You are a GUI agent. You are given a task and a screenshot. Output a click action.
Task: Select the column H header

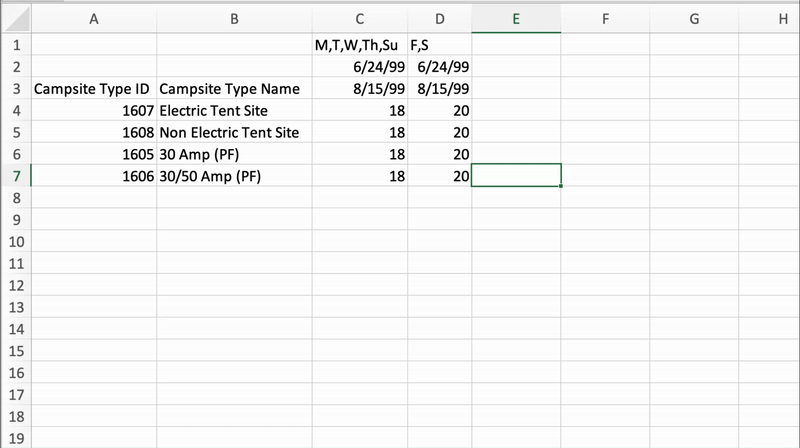(x=782, y=17)
